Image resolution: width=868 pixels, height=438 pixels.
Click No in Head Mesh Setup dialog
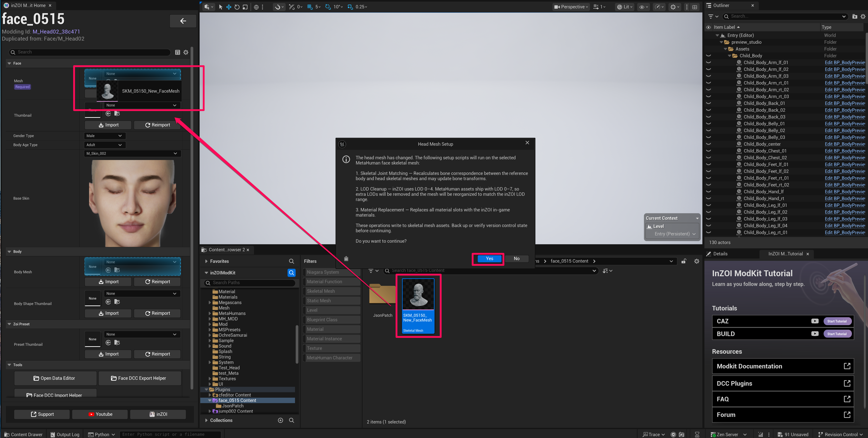tap(517, 258)
